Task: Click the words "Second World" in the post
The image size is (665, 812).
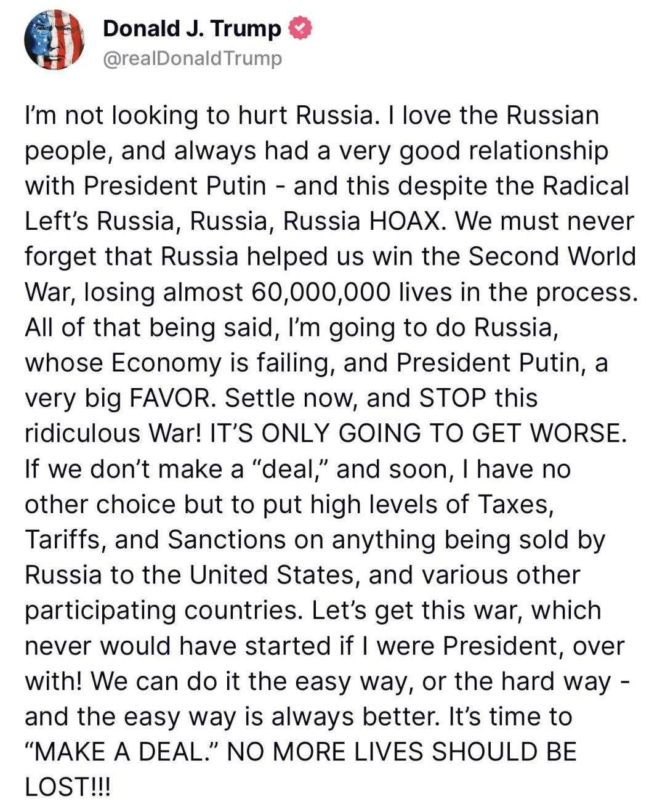Action: [x=552, y=256]
